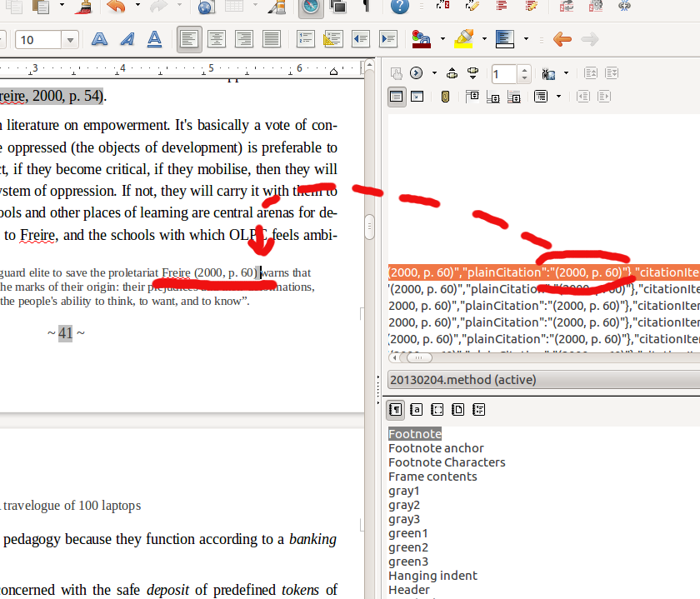Click the Set Reminder paperclip icon in Navigator
This screenshot has height=599, width=700.
[445, 96]
